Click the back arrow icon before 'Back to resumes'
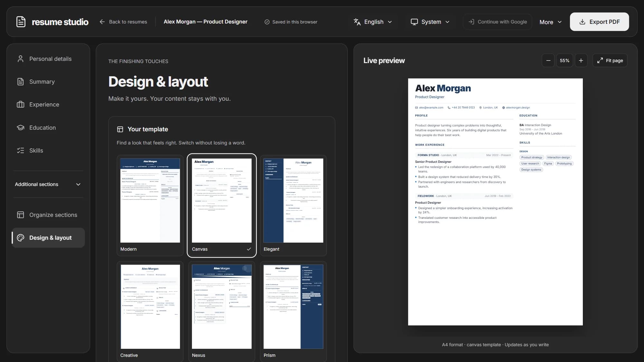The image size is (644, 362). pyautogui.click(x=102, y=22)
